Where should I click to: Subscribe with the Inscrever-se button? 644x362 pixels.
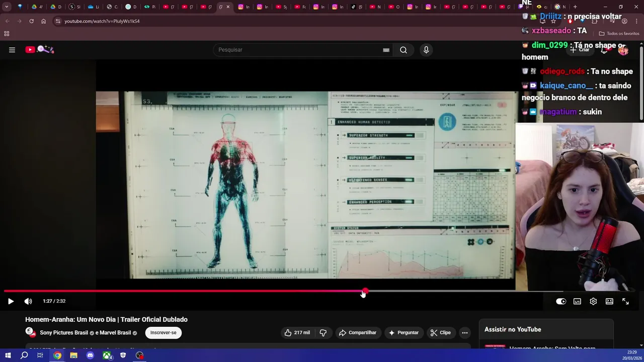[x=163, y=332]
